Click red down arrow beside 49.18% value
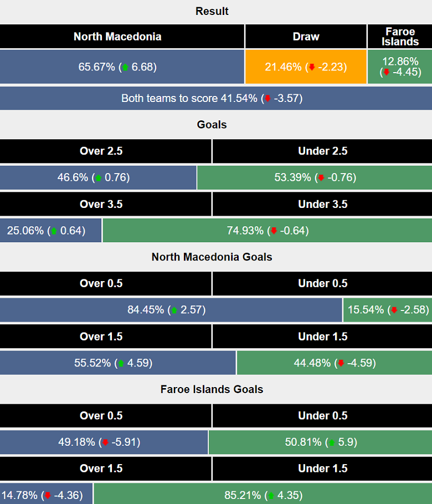432x504 pixels. (105, 442)
